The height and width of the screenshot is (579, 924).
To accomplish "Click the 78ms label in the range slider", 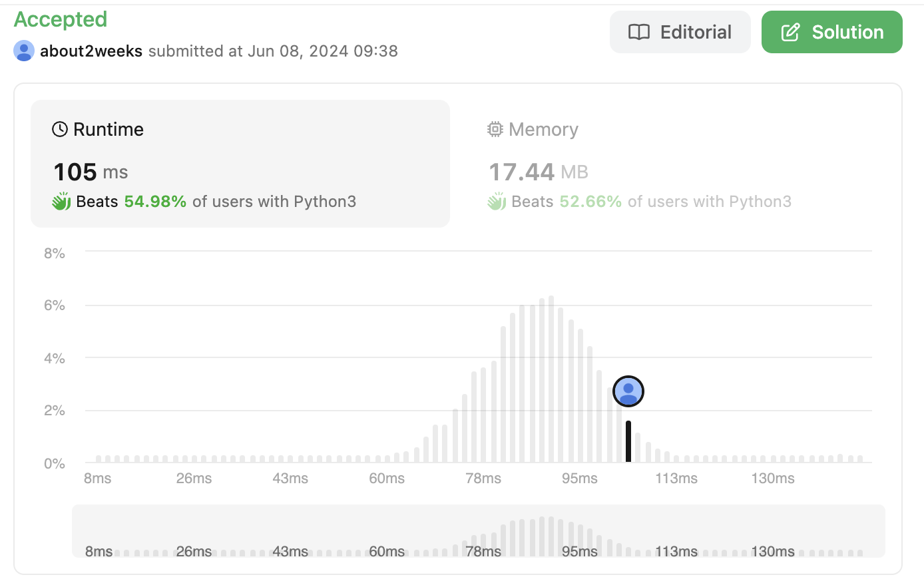I will 483,552.
